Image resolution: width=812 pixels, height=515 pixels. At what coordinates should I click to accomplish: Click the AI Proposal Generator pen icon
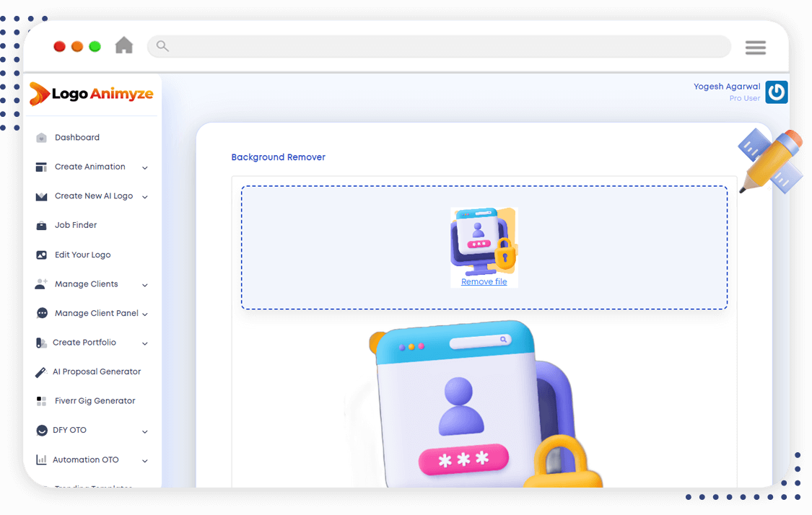41,372
